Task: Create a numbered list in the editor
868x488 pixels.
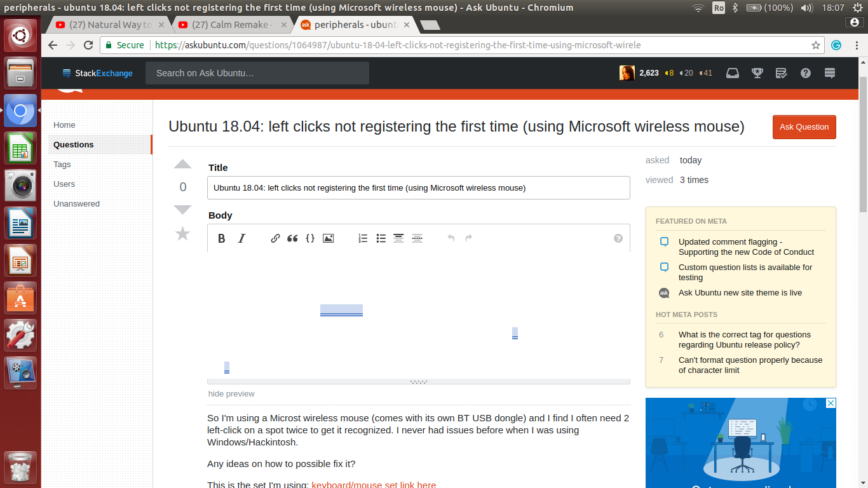Action: (363, 238)
